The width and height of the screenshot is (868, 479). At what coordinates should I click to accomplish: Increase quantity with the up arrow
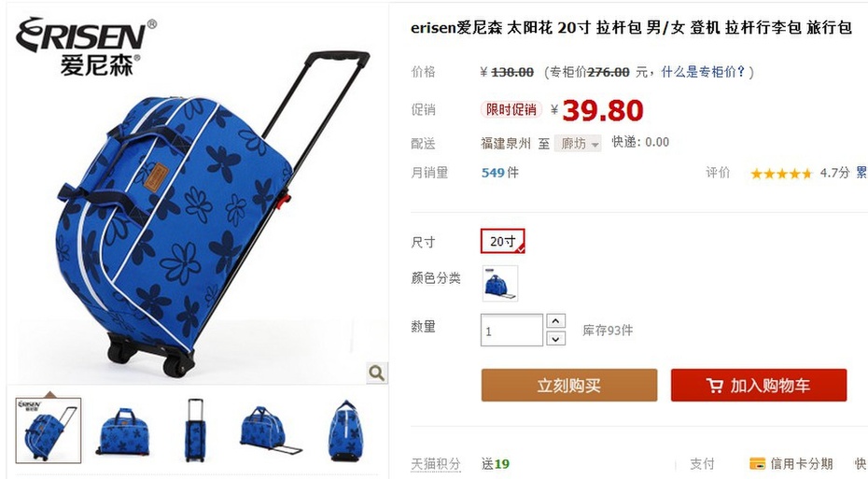pyautogui.click(x=555, y=320)
